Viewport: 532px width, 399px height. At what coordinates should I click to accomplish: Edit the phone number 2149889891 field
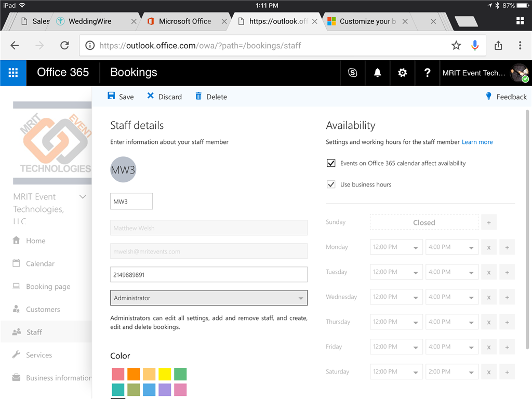click(209, 275)
